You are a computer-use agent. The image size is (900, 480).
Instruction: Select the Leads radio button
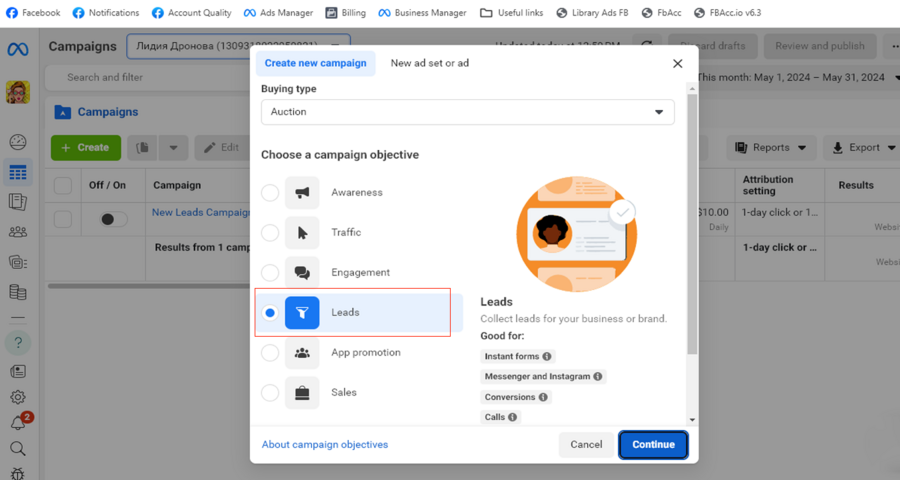point(270,312)
